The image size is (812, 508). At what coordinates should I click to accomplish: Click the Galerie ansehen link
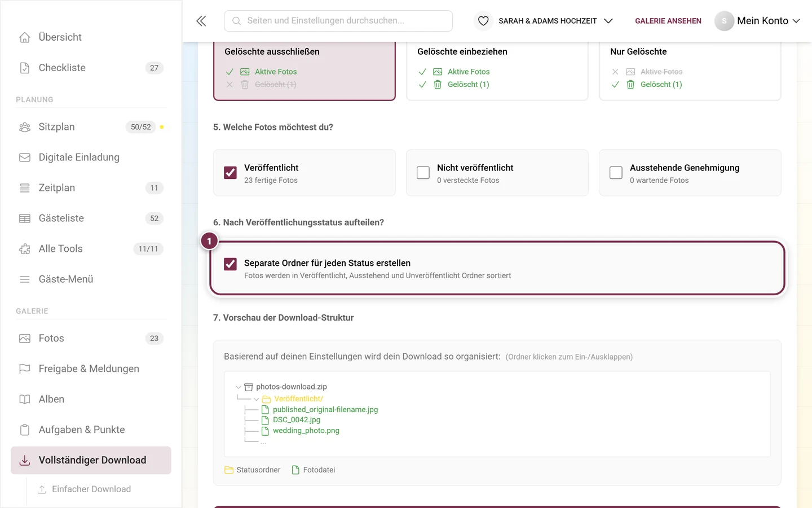(x=668, y=21)
